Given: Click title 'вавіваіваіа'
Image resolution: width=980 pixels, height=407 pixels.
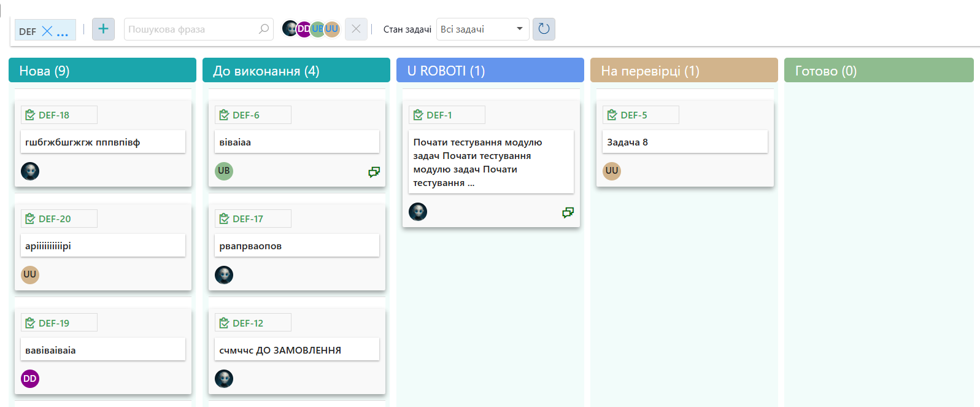Looking at the screenshot, I should tap(50, 351).
